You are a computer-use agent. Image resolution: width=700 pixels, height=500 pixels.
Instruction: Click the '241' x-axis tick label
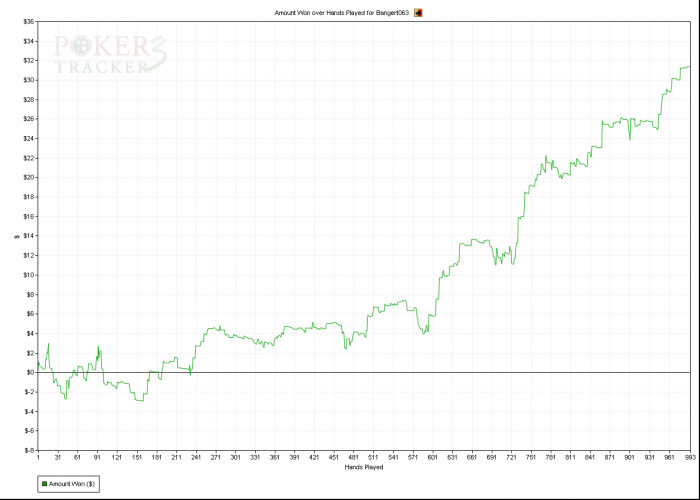[196, 458]
